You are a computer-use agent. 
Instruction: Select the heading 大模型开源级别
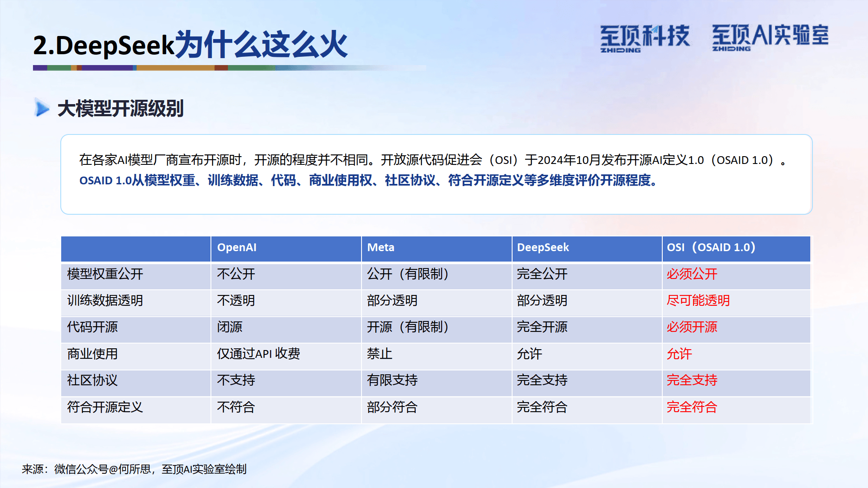click(x=121, y=108)
